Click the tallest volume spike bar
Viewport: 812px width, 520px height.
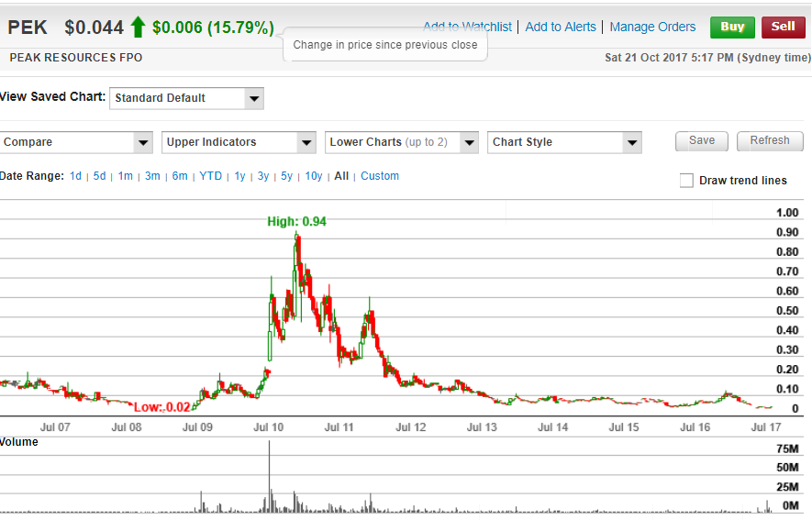point(269,476)
